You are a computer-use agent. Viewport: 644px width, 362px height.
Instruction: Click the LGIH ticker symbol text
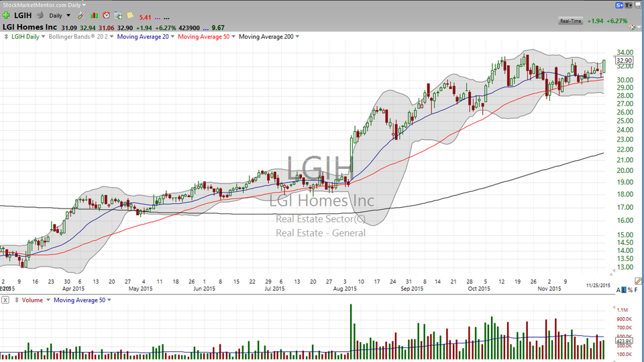coord(23,15)
